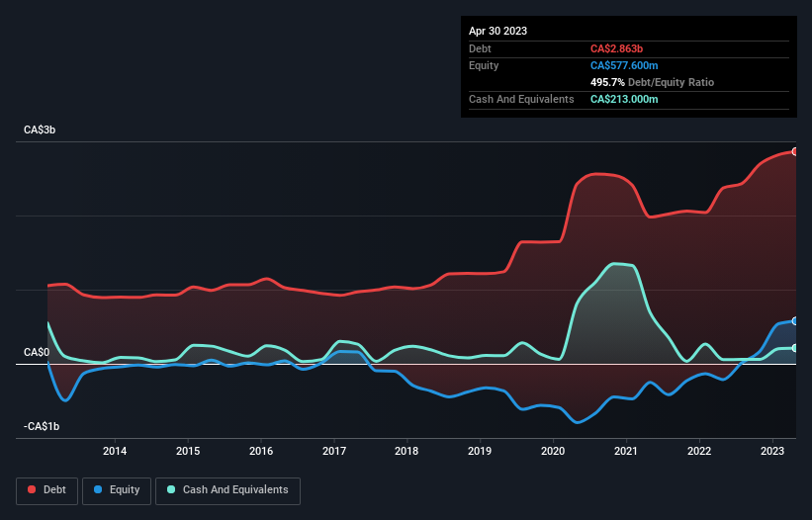Image resolution: width=812 pixels, height=520 pixels.
Task: Click the 2022 x-axis label
Action: pyautogui.click(x=699, y=451)
